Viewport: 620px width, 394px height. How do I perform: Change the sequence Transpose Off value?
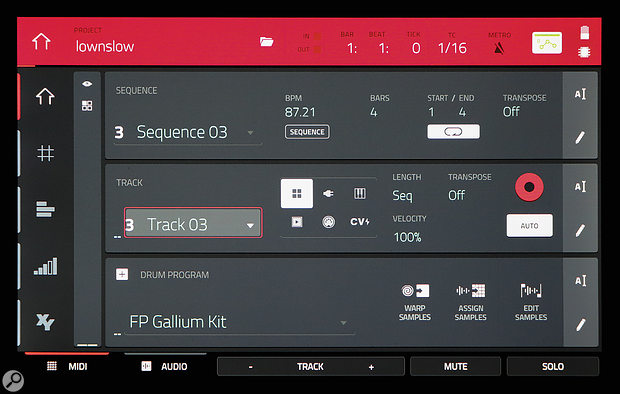[x=511, y=112]
